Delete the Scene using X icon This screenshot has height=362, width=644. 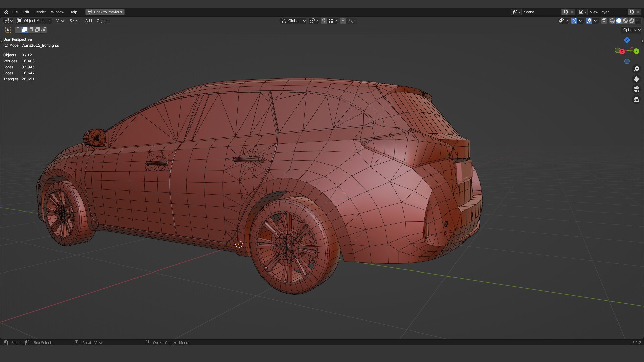(x=572, y=12)
